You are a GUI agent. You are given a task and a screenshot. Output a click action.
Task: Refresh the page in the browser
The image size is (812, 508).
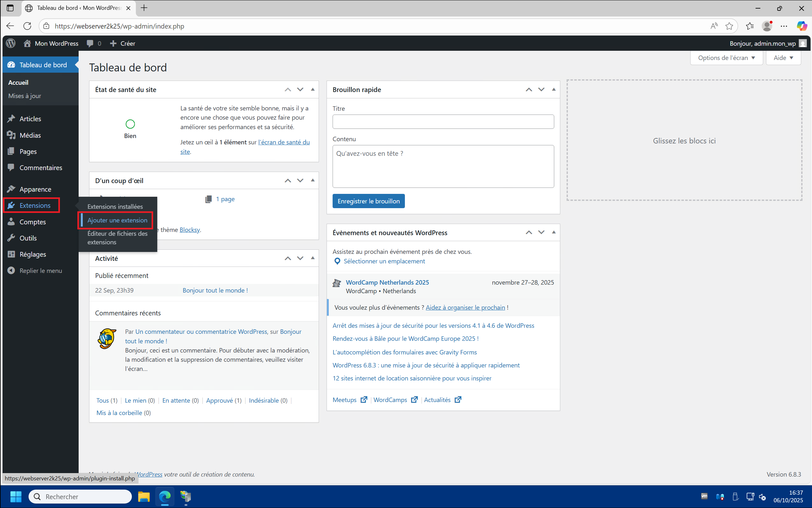pos(27,26)
